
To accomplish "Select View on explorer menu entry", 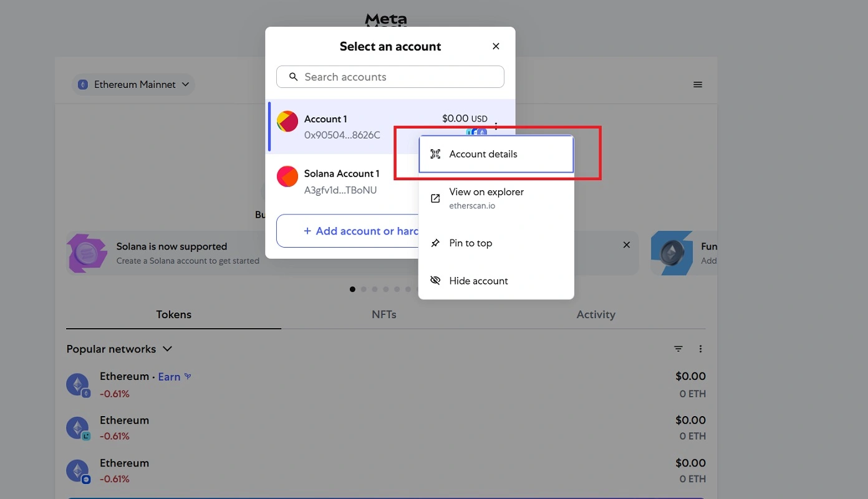I will click(496, 198).
